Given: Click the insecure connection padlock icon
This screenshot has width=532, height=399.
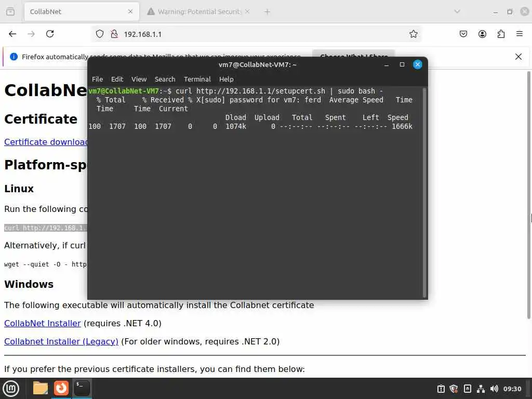Looking at the screenshot, I should [x=114, y=34].
